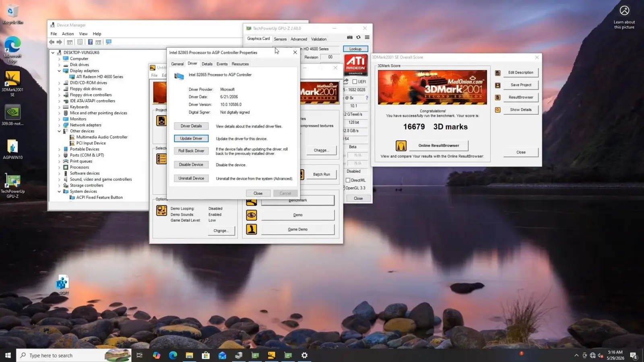Toggle the OpenGL 3.3 checkbox
Image resolution: width=644 pixels, height=362 pixels.
click(344, 188)
